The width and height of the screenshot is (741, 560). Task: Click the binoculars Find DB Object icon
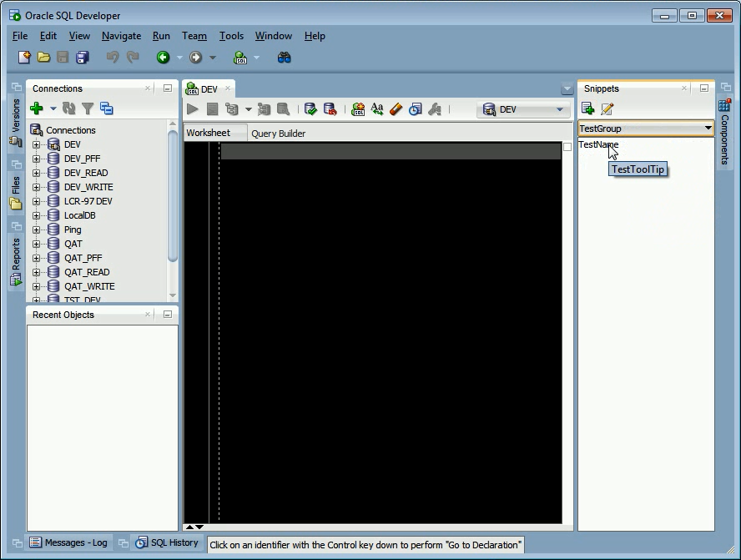(284, 58)
